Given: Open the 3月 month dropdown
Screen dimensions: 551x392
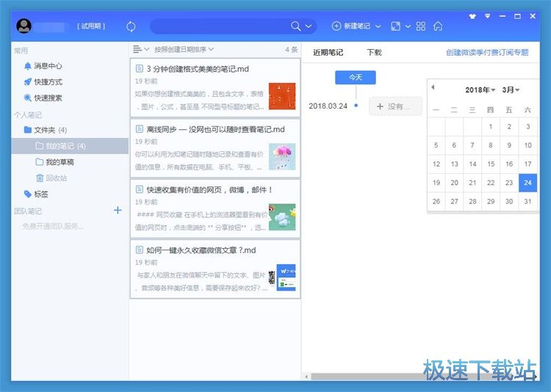Looking at the screenshot, I should pyautogui.click(x=511, y=90).
